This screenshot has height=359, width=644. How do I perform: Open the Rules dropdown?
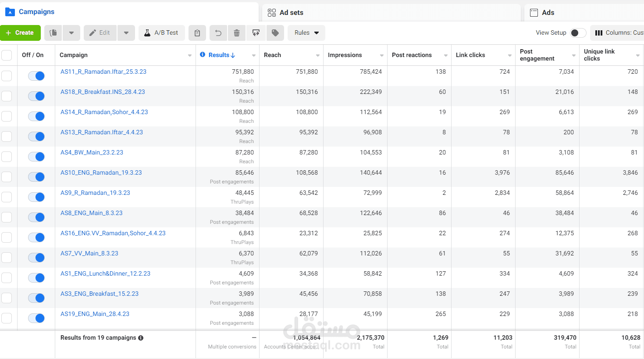(x=306, y=33)
